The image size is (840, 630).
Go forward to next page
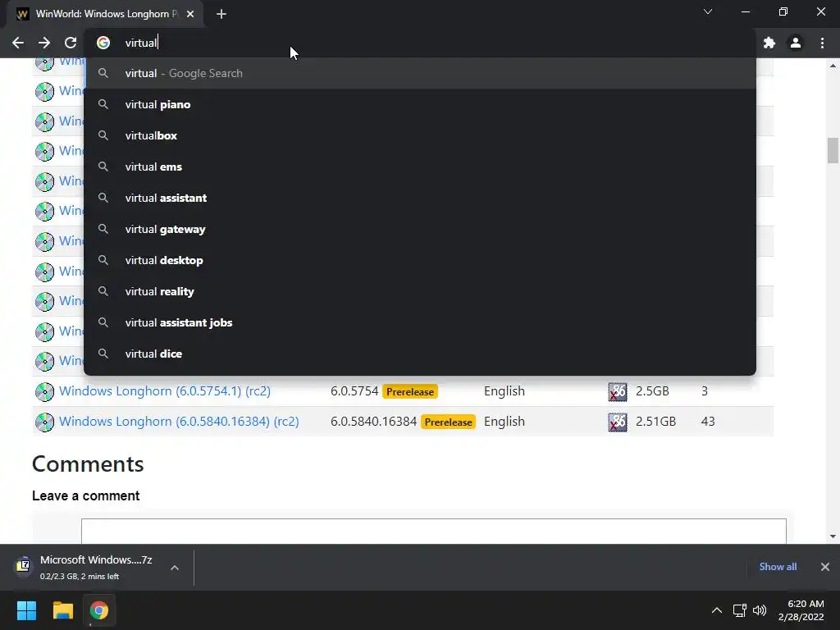44,43
